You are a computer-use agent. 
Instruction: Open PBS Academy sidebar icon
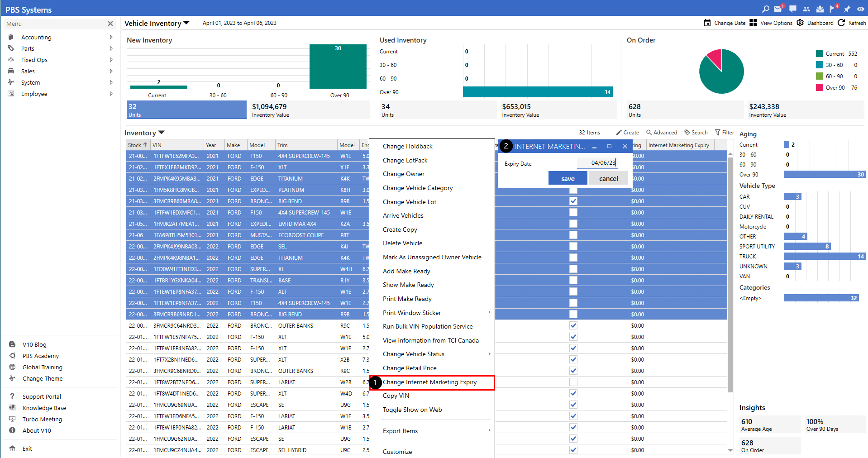pyautogui.click(x=12, y=356)
